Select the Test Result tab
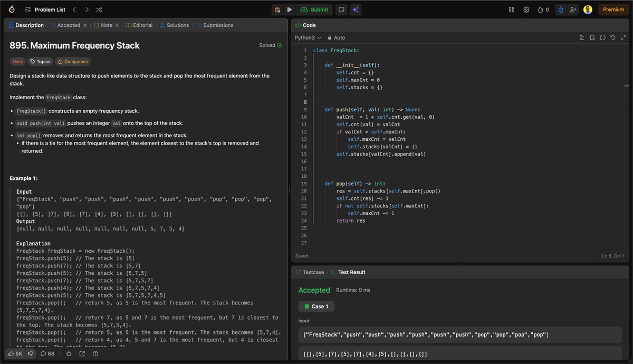The image size is (633, 364). 348,272
